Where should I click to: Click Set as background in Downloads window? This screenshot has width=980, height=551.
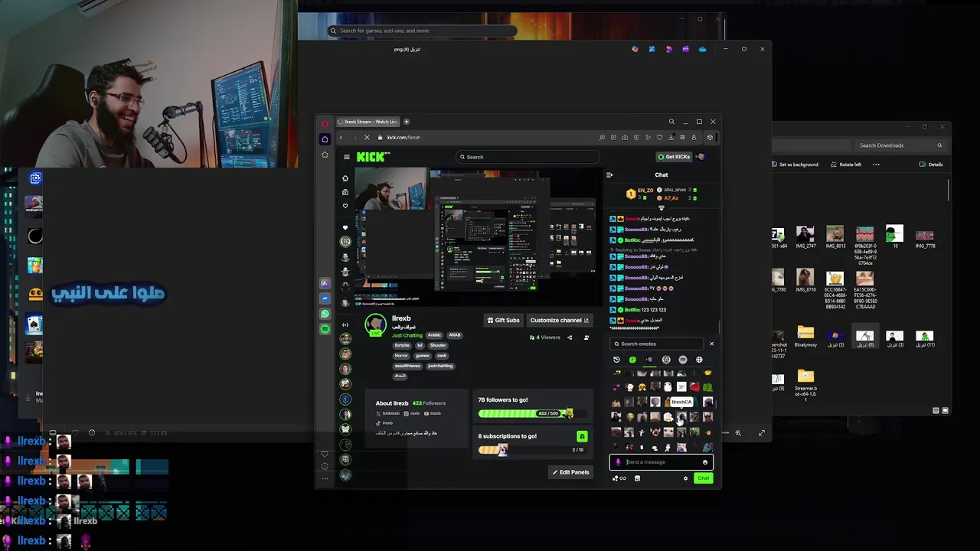(795, 165)
